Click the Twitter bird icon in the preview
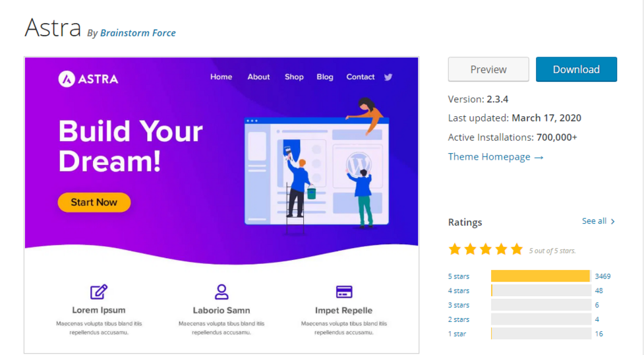The height and width of the screenshot is (355, 644). pyautogui.click(x=388, y=77)
